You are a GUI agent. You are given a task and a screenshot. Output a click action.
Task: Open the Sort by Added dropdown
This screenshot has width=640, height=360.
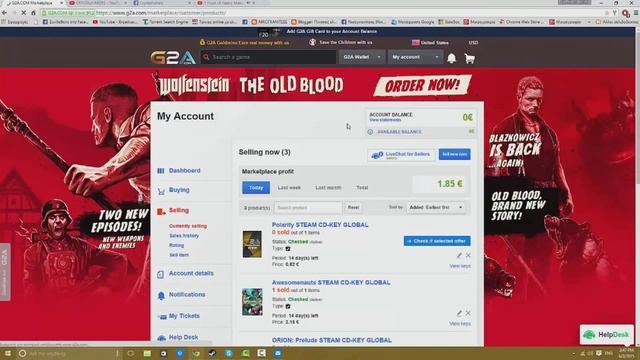(436, 207)
